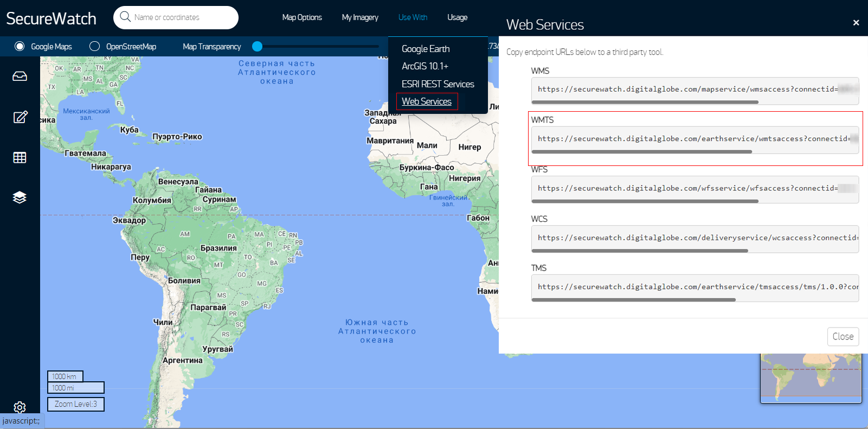Click the search magnifier icon
Screen dimensions: 868x429
pos(125,17)
